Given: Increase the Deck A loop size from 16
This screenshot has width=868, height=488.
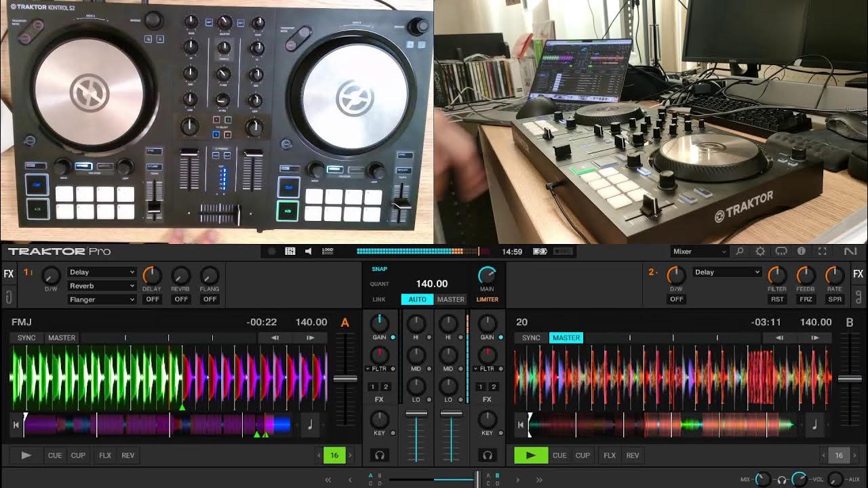Looking at the screenshot, I should [351, 455].
